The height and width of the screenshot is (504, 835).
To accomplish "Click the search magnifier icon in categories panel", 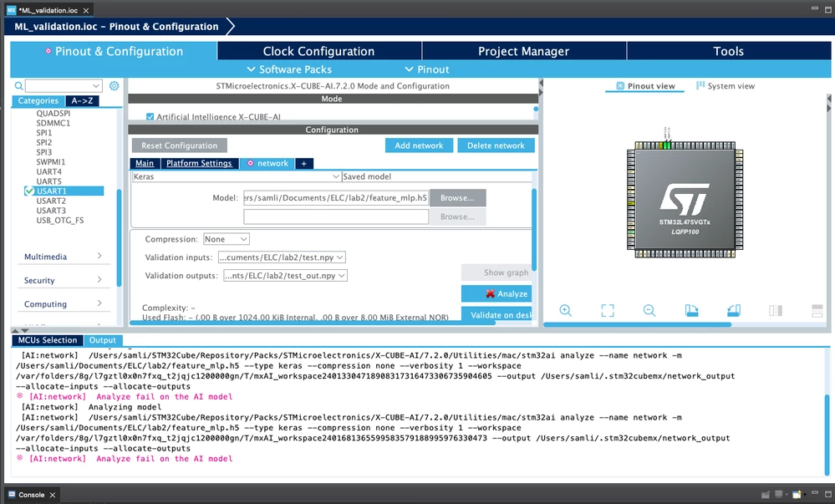I will click(18, 86).
